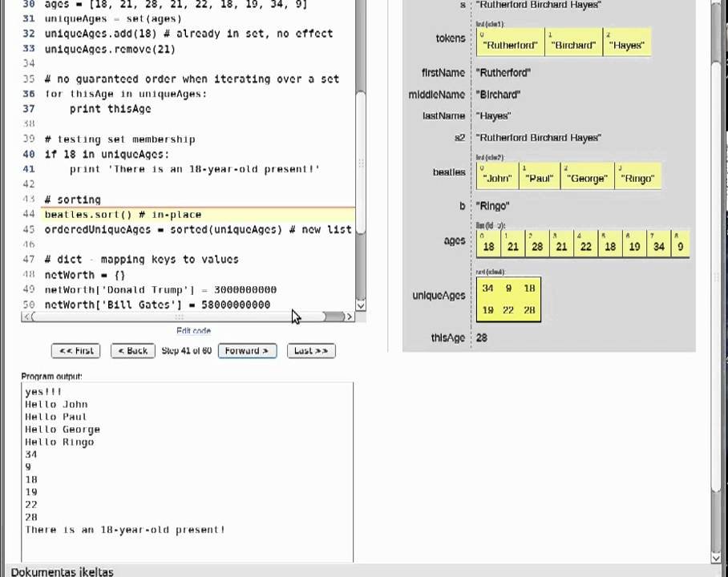
Task: Click 'Paul' cell in beatles list
Action: coord(540,176)
